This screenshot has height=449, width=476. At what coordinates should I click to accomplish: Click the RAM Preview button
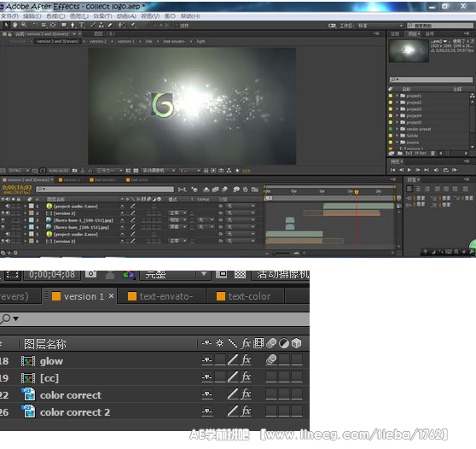455,170
